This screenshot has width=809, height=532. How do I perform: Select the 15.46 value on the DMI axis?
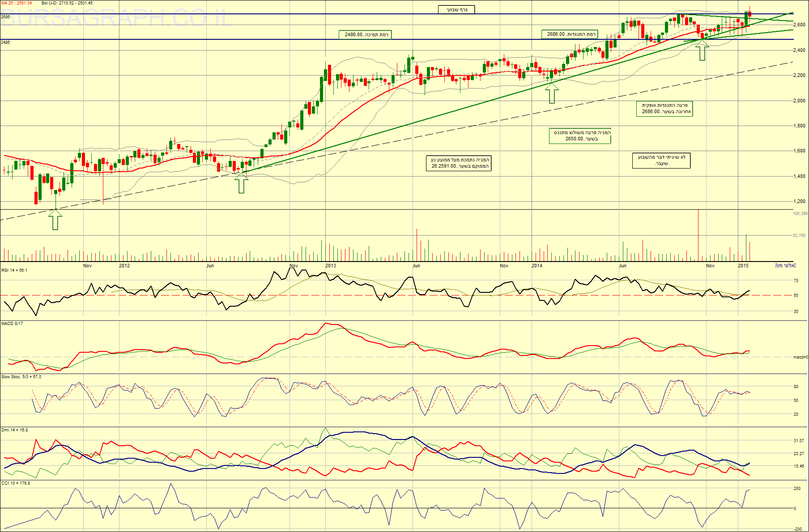click(799, 466)
